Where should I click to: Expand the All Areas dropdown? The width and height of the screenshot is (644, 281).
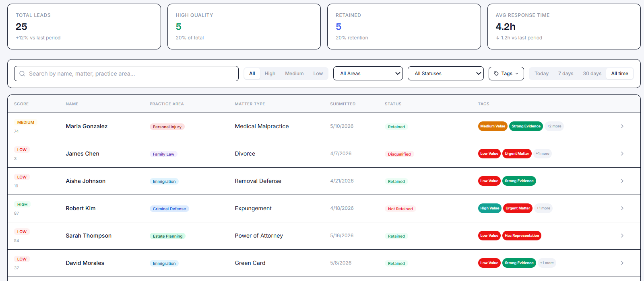[368, 74]
